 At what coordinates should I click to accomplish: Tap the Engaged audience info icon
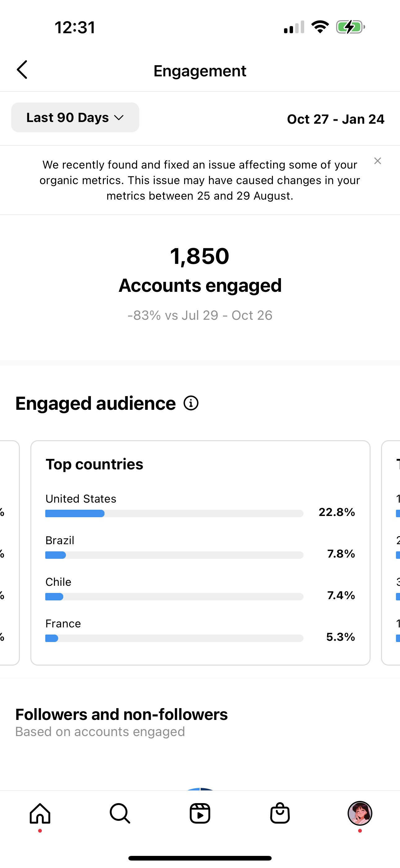tap(191, 403)
